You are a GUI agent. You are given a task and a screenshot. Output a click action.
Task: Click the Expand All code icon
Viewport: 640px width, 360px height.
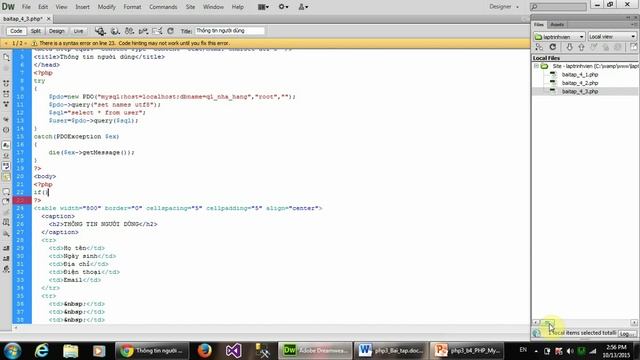pyautogui.click(x=6, y=104)
